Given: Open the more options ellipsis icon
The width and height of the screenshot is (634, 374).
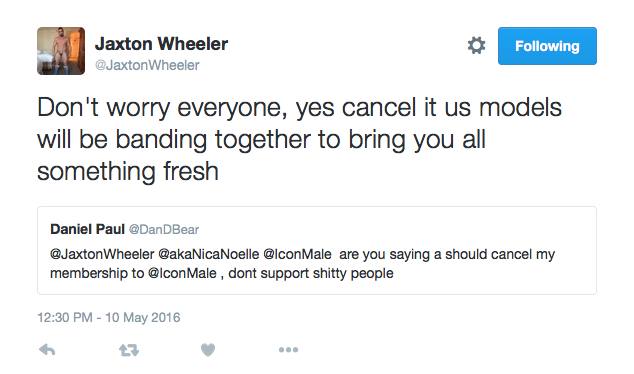Looking at the screenshot, I should pos(288,350).
